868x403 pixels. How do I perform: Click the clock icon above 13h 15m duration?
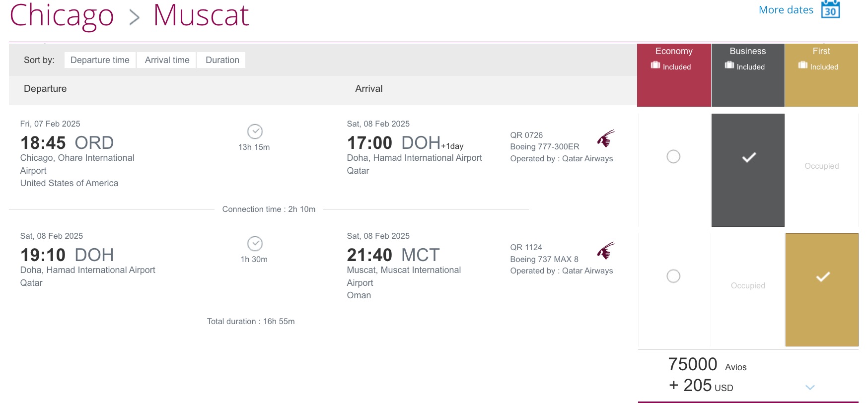click(x=255, y=132)
